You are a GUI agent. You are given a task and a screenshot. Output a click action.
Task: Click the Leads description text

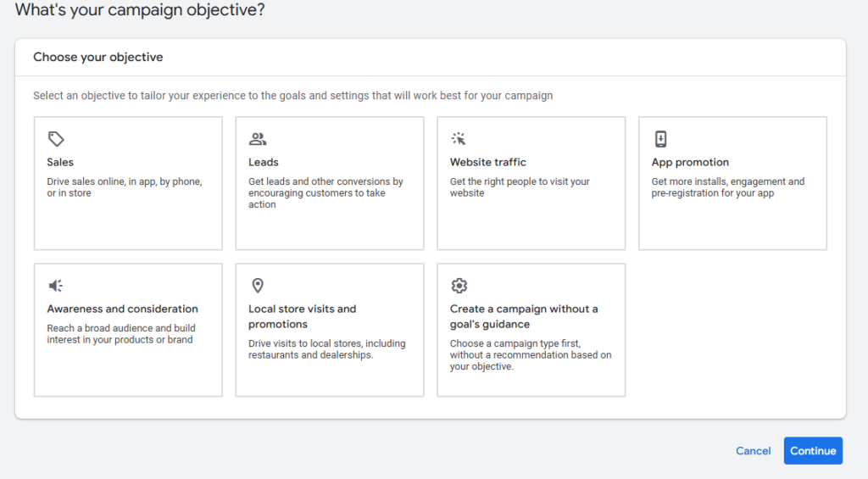pos(325,192)
